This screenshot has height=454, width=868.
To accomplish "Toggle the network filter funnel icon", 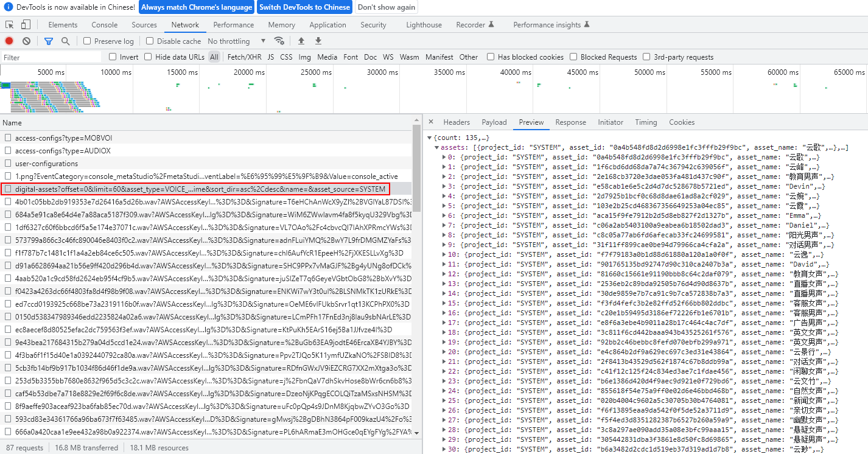I will tap(49, 41).
